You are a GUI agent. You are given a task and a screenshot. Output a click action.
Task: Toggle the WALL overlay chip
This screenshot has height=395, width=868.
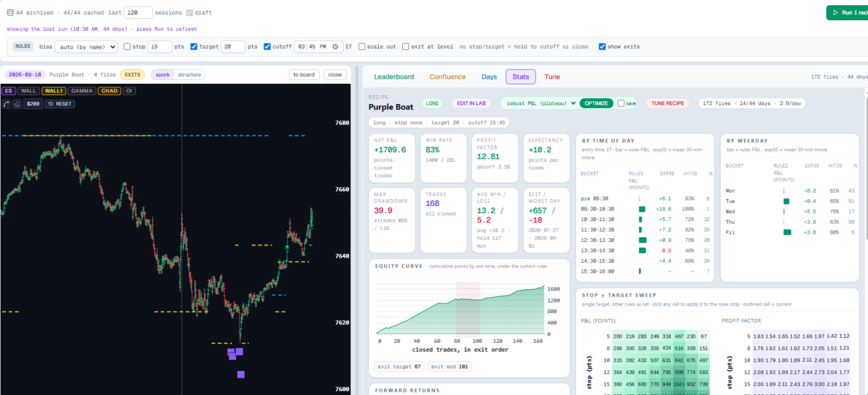click(x=29, y=91)
